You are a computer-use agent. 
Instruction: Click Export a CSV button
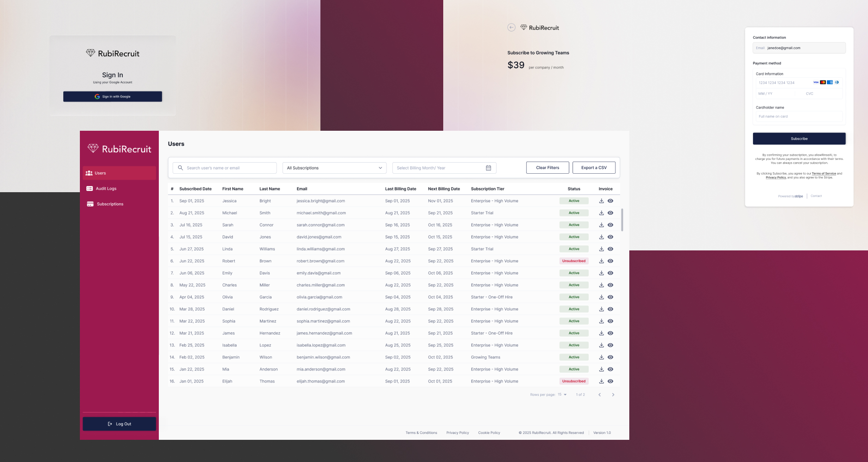594,168
